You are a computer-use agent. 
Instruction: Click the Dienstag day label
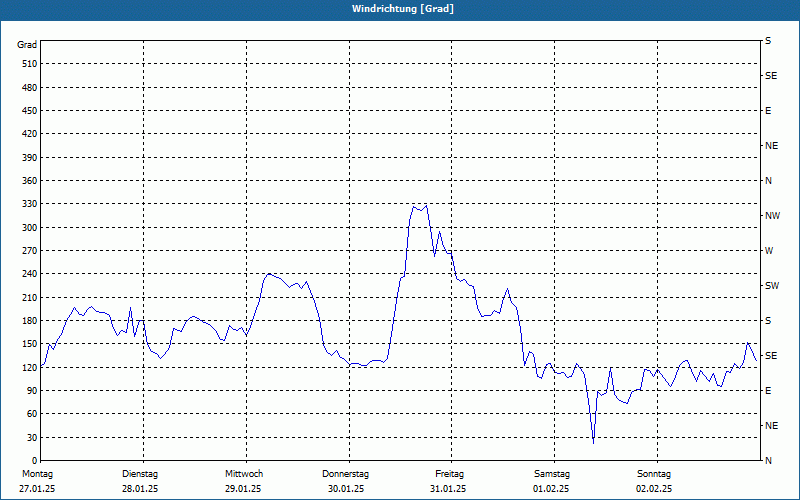(x=140, y=474)
